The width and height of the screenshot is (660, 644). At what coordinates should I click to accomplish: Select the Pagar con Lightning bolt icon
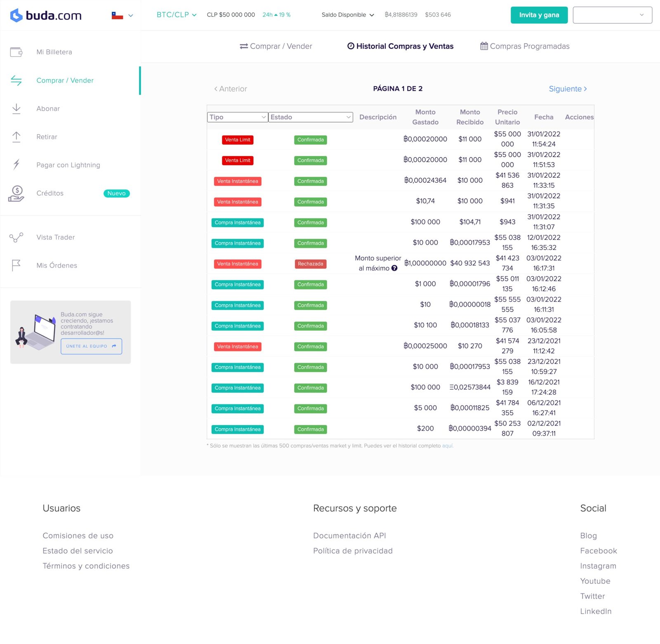click(x=16, y=165)
